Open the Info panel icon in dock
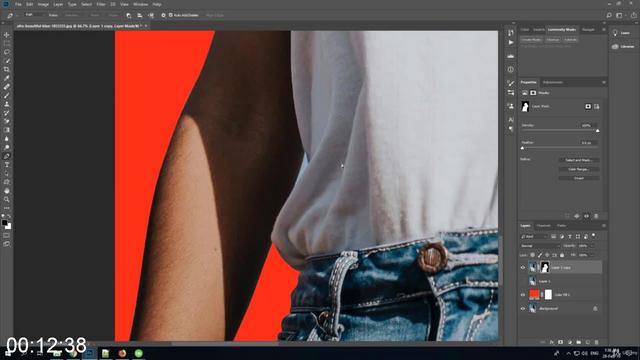The height and width of the screenshot is (360, 640). [x=511, y=70]
